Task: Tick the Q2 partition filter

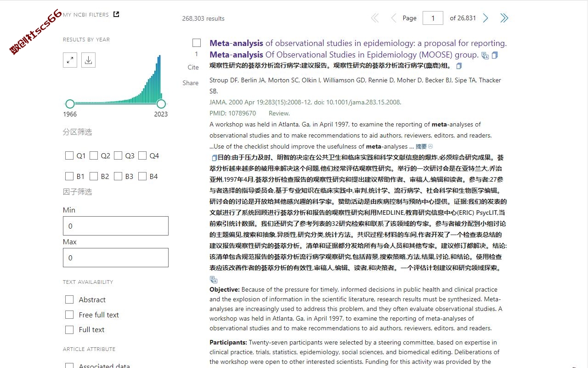Action: 94,155
